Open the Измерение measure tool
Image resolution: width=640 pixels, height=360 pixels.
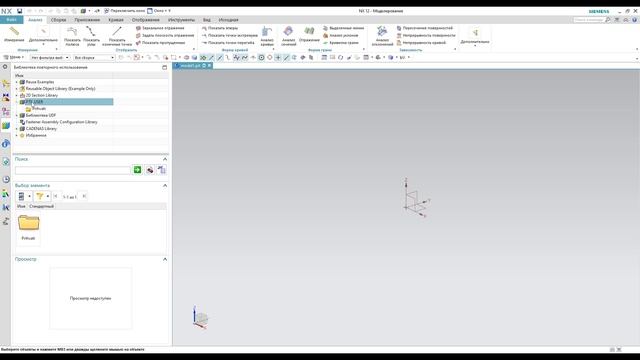coord(14,34)
